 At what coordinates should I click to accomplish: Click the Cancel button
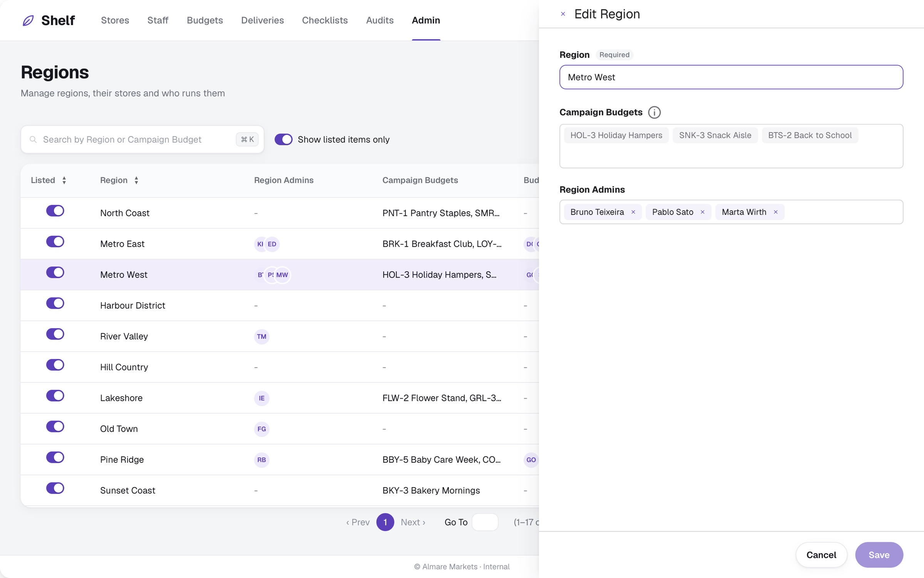(821, 555)
